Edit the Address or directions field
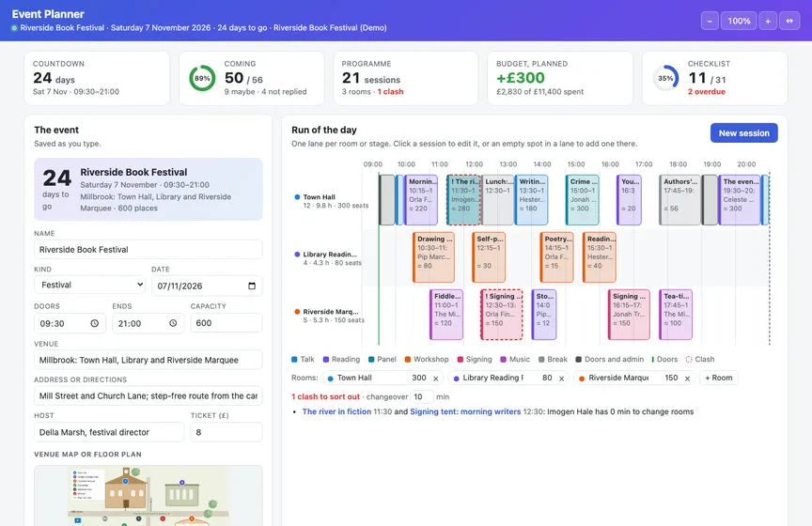 click(x=148, y=396)
